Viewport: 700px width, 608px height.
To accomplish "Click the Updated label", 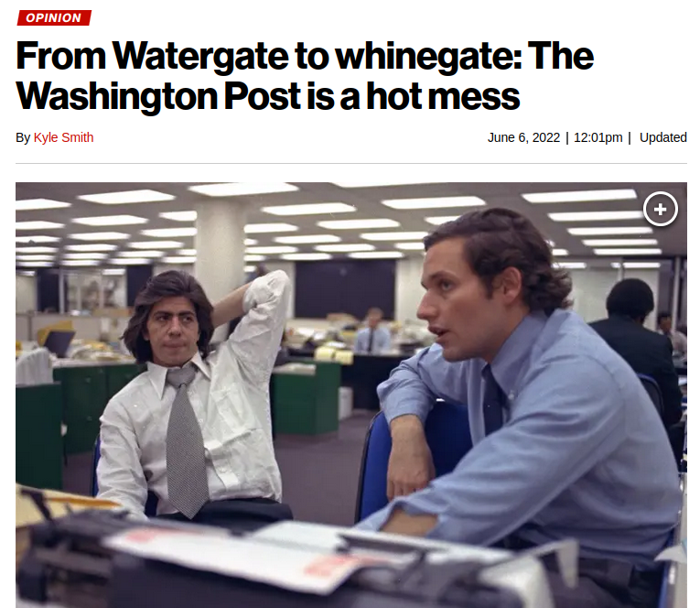I will coord(663,137).
